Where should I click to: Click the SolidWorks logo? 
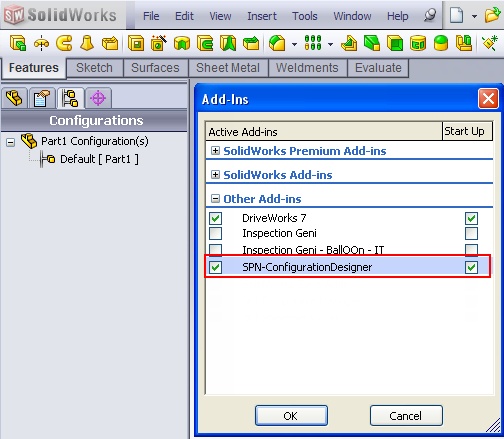[61, 15]
